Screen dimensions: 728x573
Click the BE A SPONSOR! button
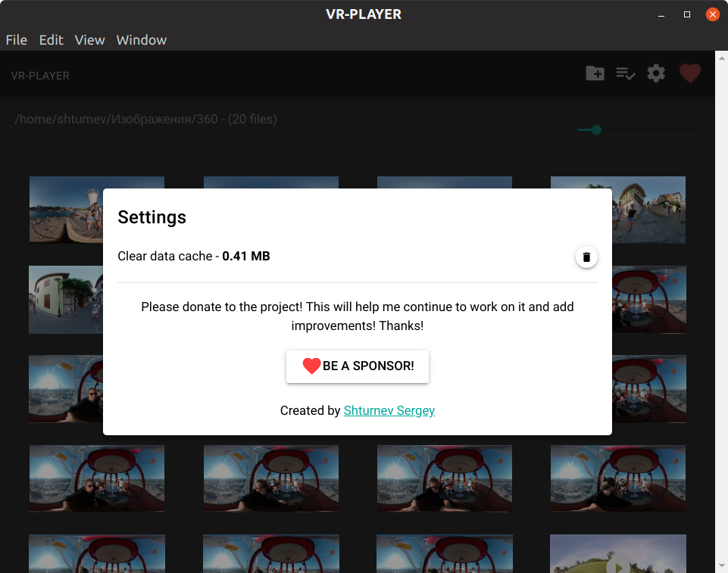[x=357, y=366]
